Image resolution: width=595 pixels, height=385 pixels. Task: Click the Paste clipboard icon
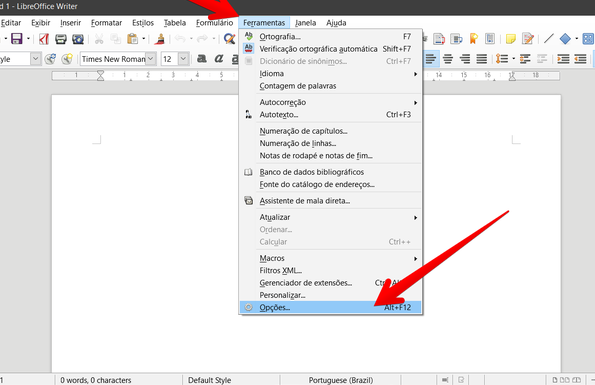point(132,39)
